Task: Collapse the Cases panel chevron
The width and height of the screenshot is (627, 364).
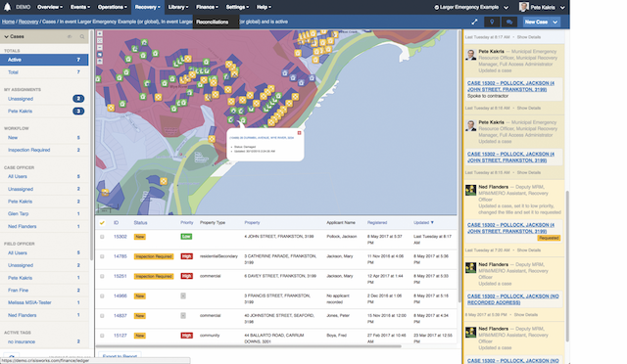Action: click(x=7, y=36)
